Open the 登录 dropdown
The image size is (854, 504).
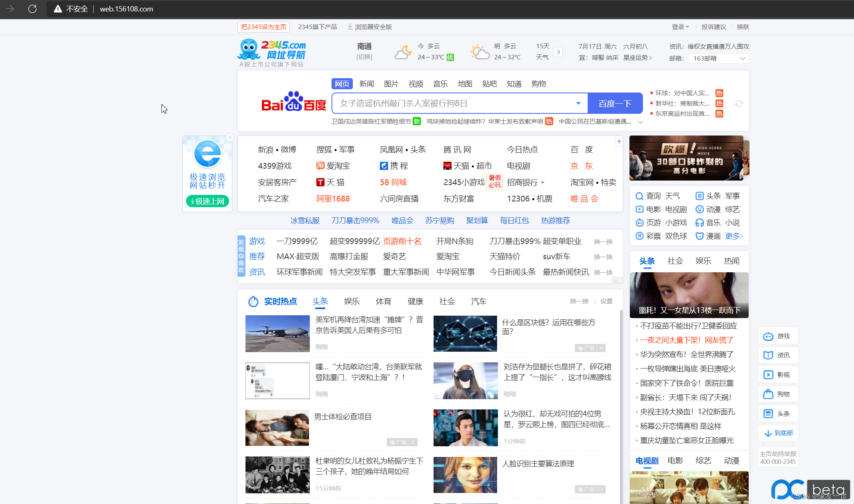pos(680,27)
